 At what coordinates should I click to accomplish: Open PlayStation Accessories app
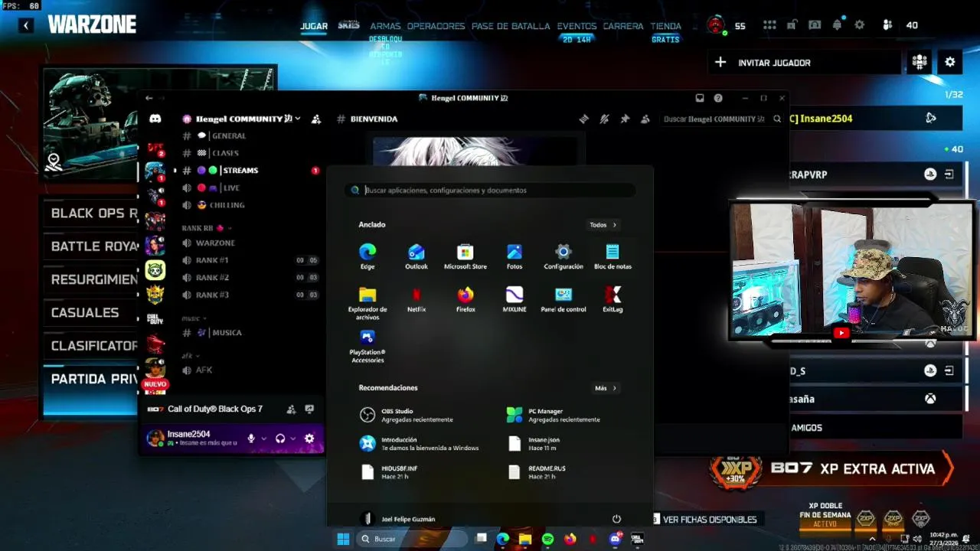point(367,346)
